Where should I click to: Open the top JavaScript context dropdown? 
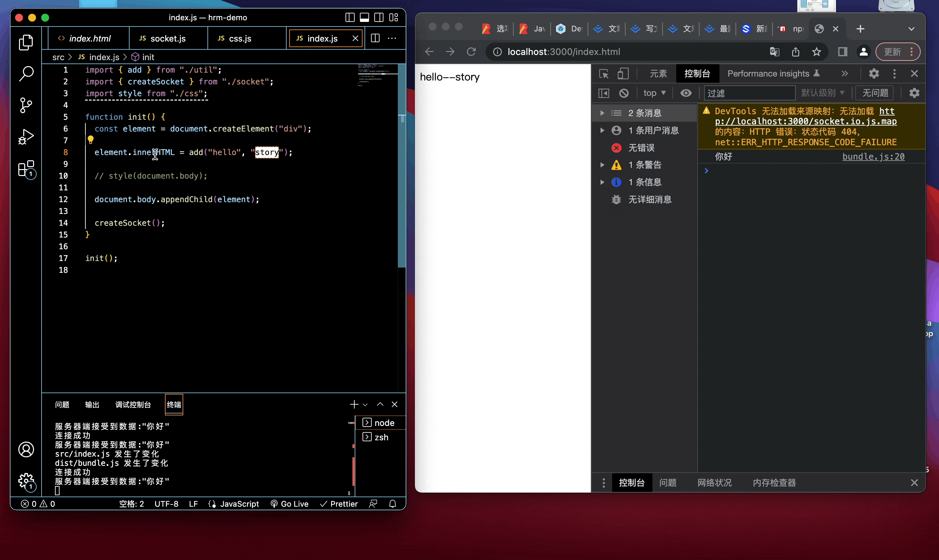point(654,93)
